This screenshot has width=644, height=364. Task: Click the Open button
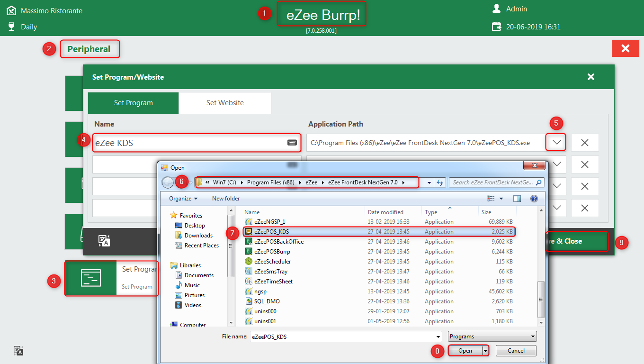coord(465,351)
